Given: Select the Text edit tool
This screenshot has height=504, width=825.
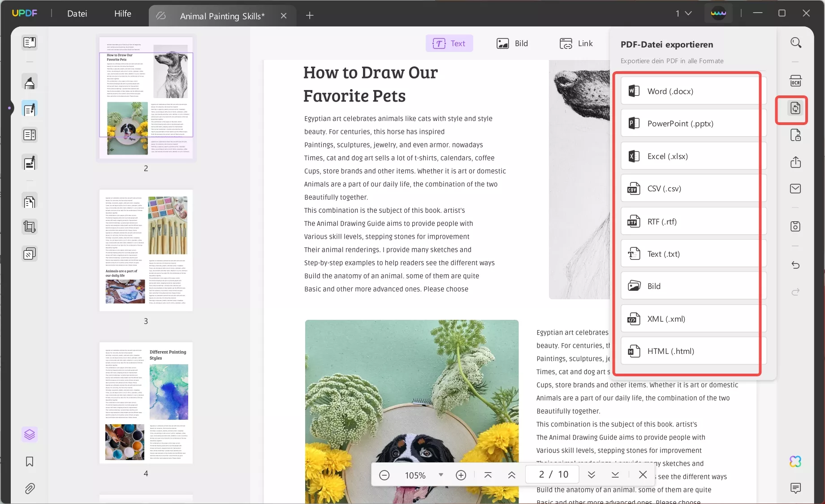Looking at the screenshot, I should point(449,43).
